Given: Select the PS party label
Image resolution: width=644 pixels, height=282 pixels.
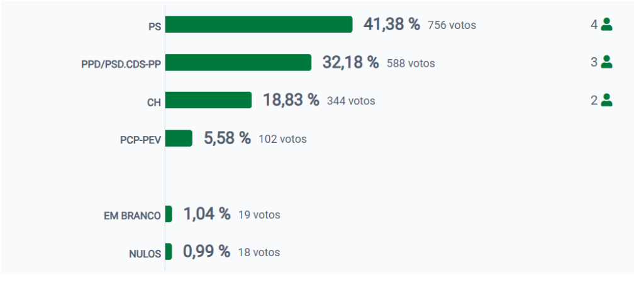Looking at the screenshot, I should [x=154, y=26].
